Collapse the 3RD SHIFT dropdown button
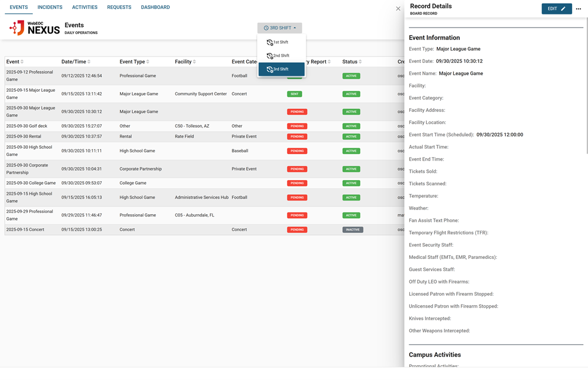Image resolution: width=588 pixels, height=380 pixels. pyautogui.click(x=280, y=28)
